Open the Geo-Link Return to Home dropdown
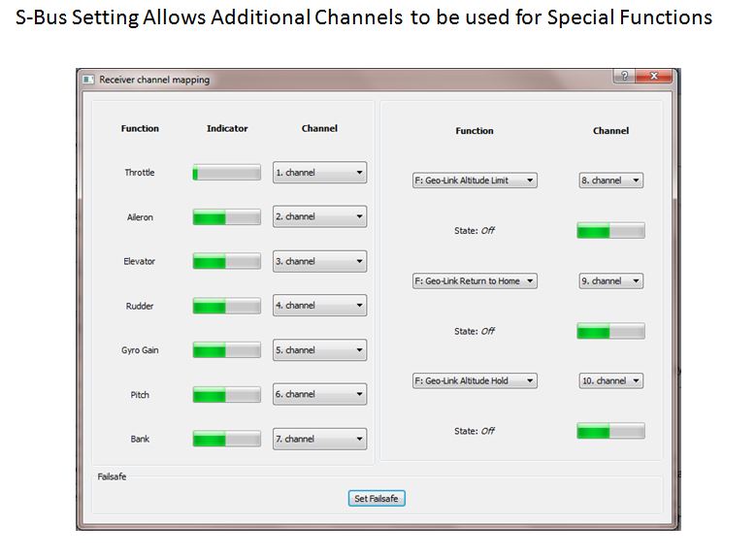The image size is (756, 559). tap(475, 281)
